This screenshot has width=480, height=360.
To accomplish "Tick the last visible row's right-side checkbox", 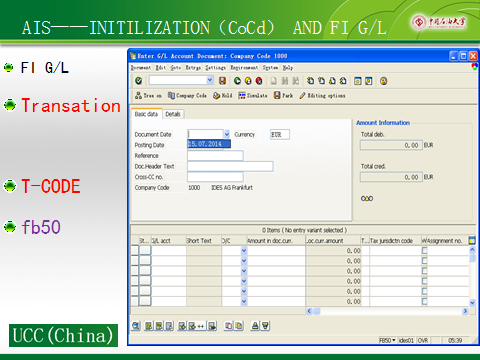I will pyautogui.click(x=424, y=301).
